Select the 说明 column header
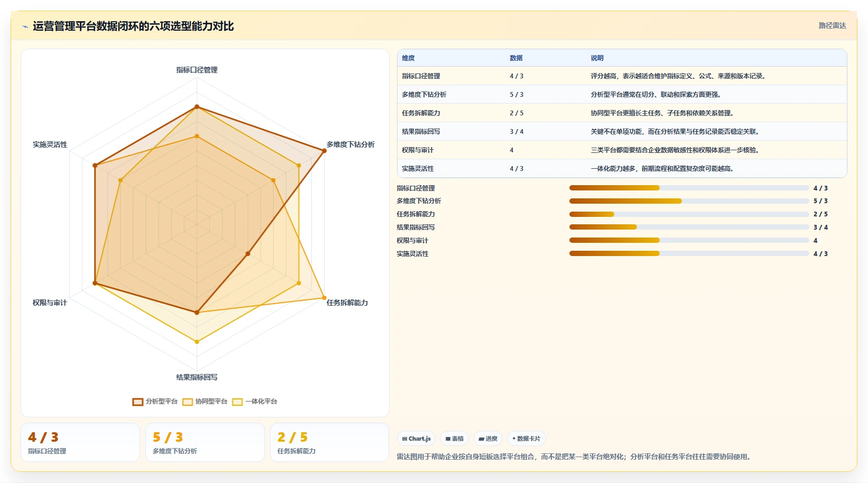 pos(597,58)
